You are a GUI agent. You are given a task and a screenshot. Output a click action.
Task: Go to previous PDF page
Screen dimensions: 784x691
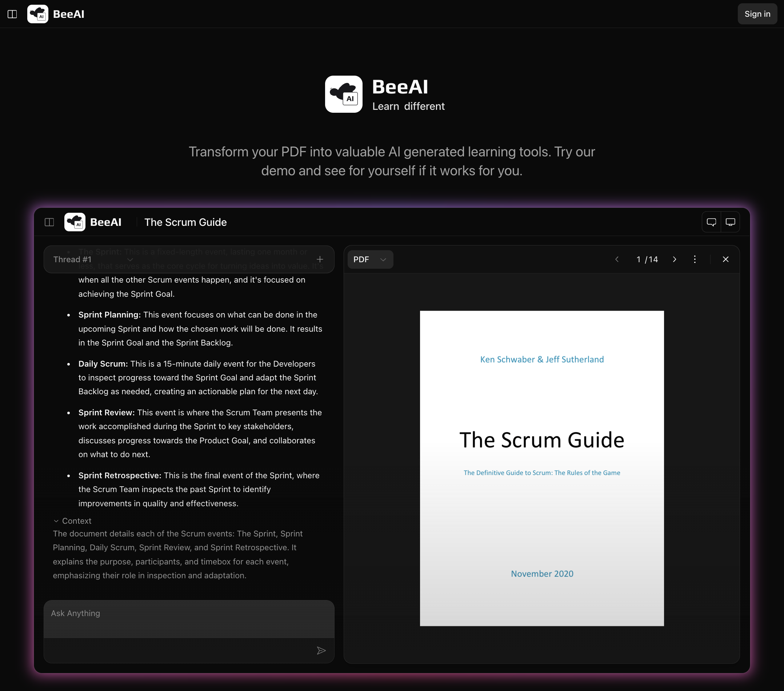617,259
